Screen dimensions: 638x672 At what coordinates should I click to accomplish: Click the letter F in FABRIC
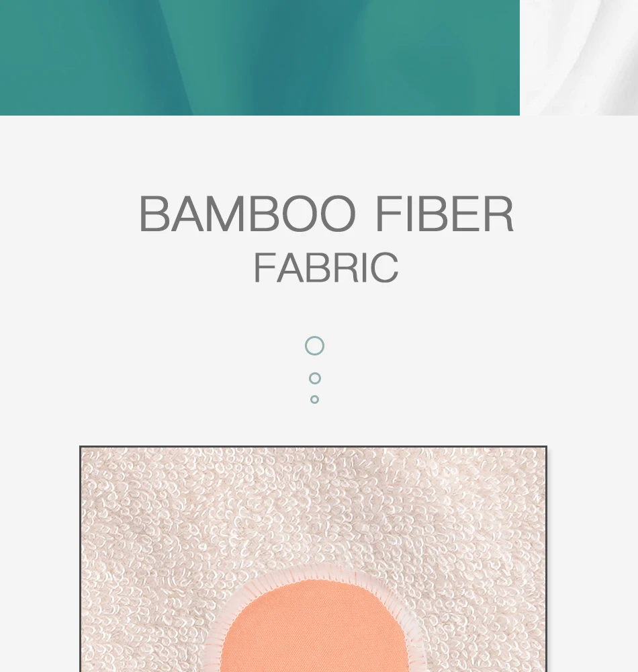point(263,268)
